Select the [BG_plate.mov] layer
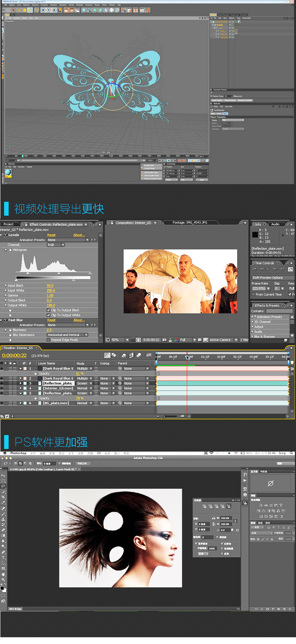The width and height of the screenshot is (296, 644). click(56, 403)
